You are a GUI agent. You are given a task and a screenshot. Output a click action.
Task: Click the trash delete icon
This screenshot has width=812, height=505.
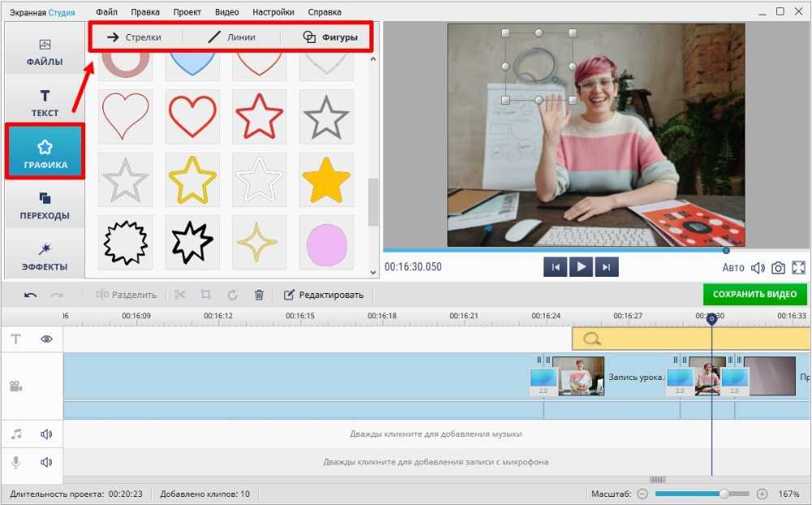259,295
